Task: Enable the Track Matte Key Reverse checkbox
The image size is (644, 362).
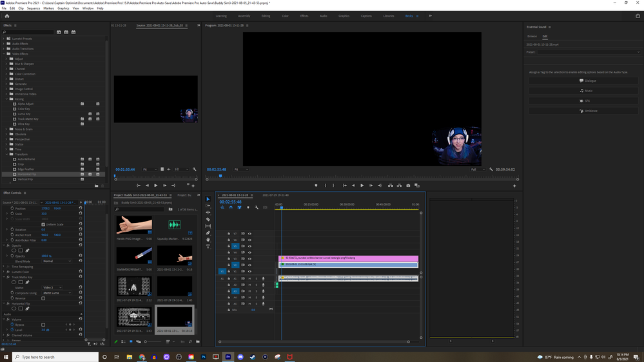Action: click(43, 298)
